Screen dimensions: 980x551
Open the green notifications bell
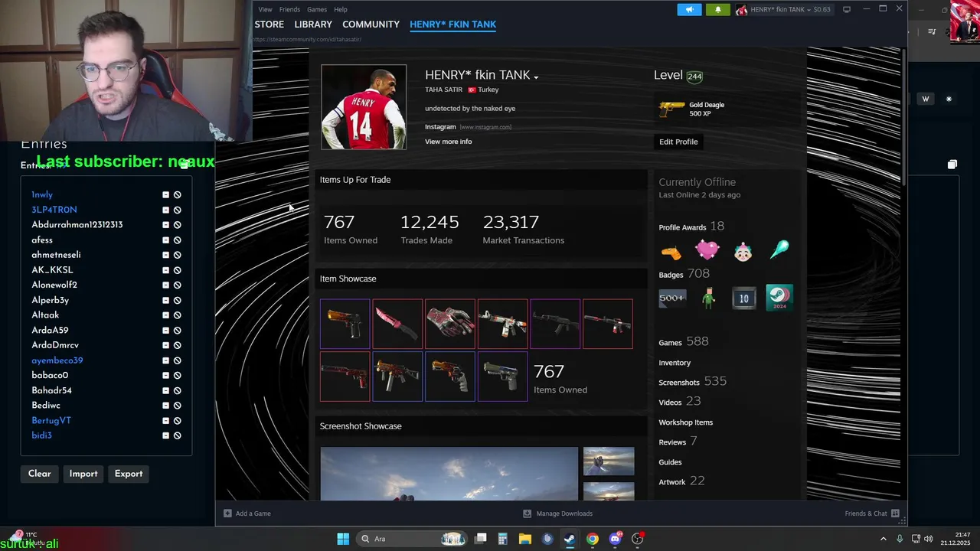tap(717, 10)
